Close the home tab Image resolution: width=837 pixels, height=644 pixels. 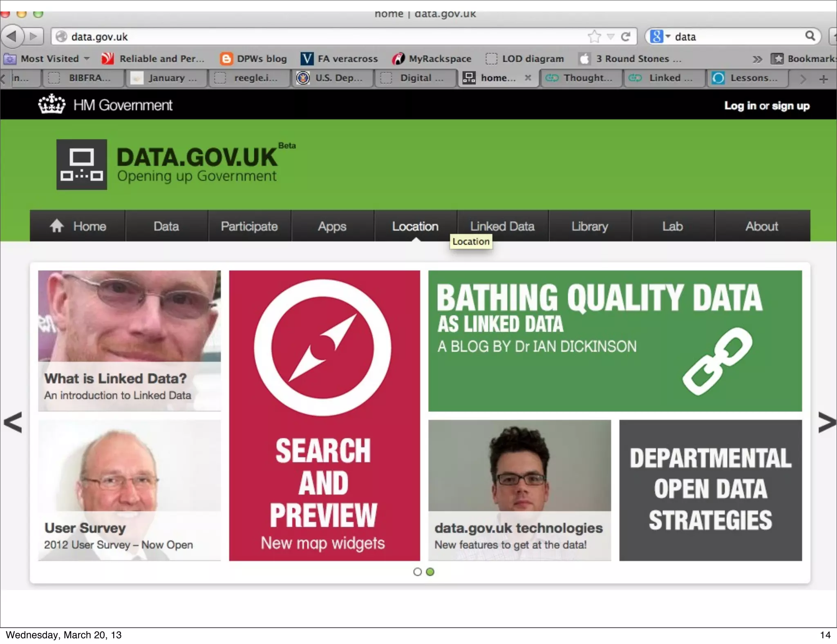(528, 78)
